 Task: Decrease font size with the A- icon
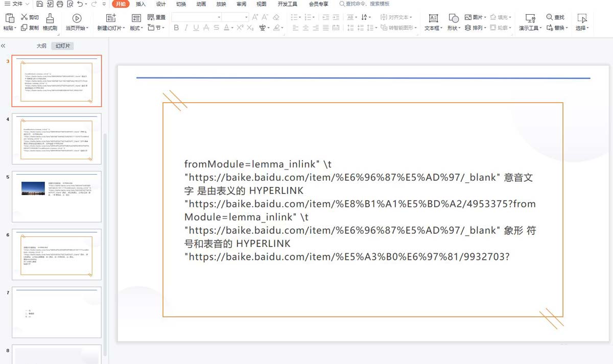(x=266, y=17)
